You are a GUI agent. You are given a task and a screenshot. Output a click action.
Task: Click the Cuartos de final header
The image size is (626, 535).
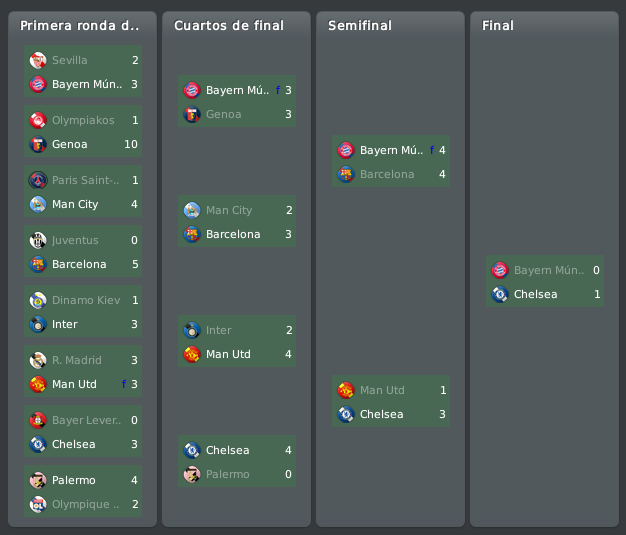point(229,26)
